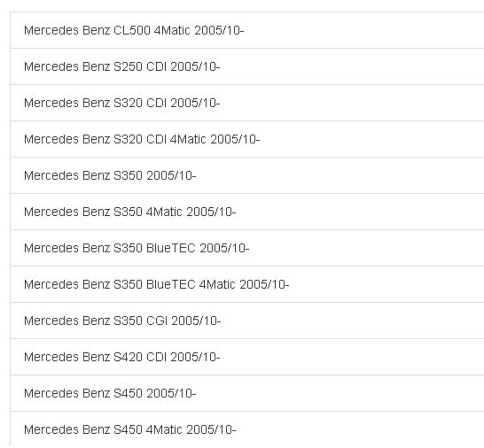Viewport: 484px width, 448px height.
Task: Click the S250 CDI model text
Action: (x=140, y=66)
